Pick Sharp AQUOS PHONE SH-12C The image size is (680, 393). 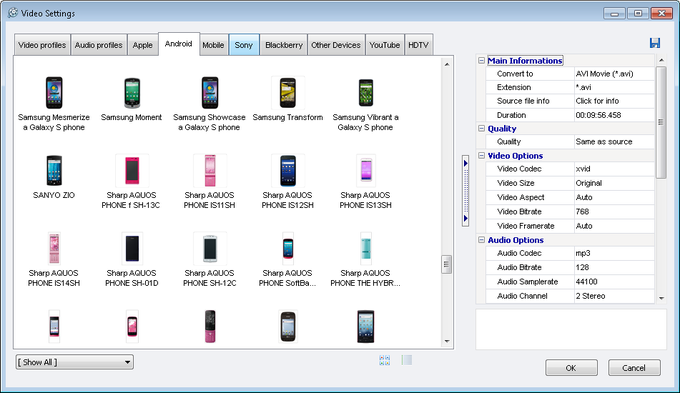click(x=209, y=260)
